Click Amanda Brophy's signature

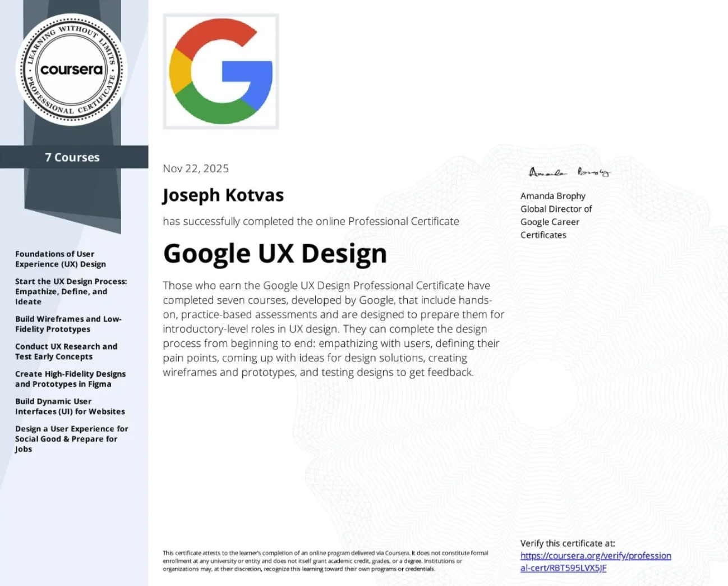pos(569,173)
